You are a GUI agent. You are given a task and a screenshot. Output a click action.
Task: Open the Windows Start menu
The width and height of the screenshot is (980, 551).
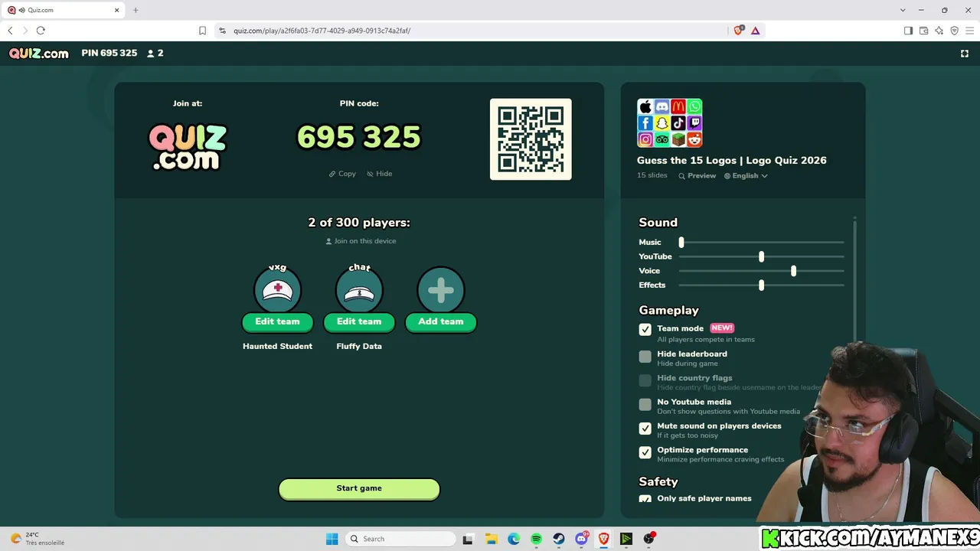point(332,539)
